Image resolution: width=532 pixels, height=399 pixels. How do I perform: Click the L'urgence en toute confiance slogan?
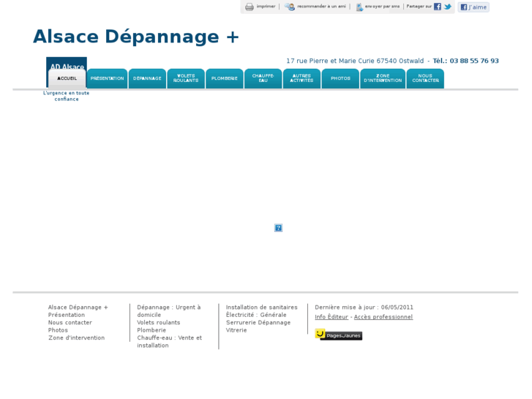[66, 96]
